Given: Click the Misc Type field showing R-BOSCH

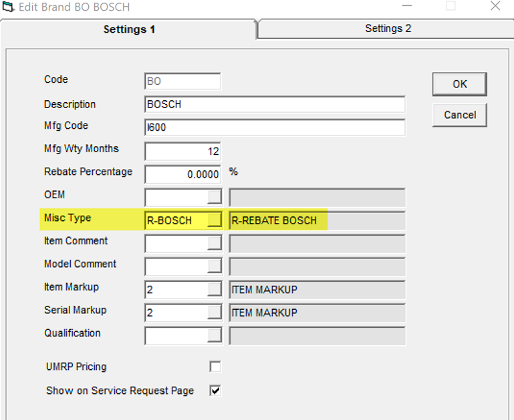Looking at the screenshot, I should [x=175, y=220].
